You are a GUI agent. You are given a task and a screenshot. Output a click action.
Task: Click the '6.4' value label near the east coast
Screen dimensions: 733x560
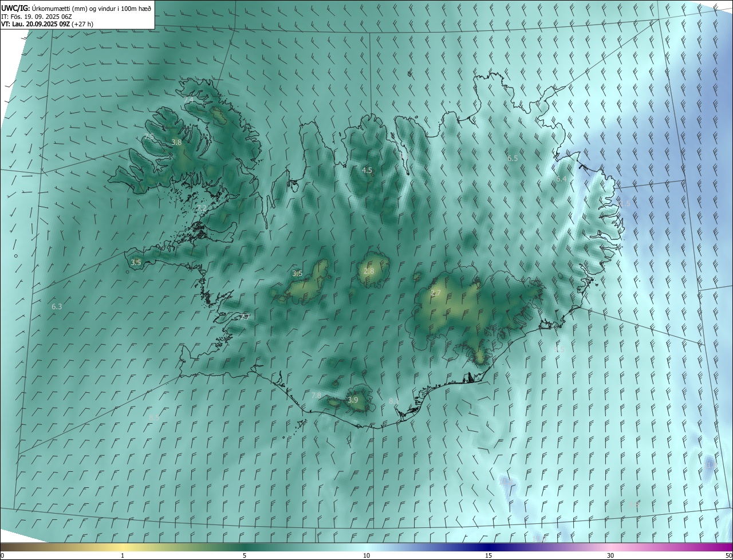pos(561,179)
